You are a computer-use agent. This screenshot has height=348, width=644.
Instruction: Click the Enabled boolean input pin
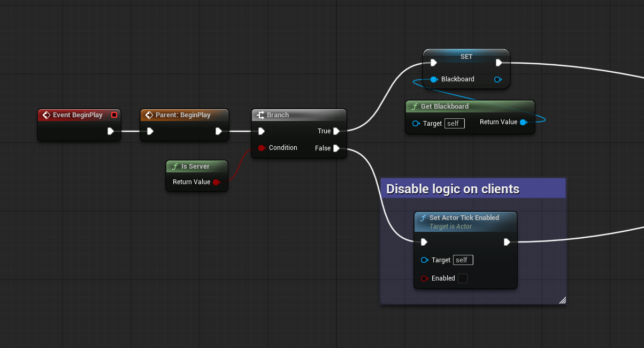pos(424,278)
